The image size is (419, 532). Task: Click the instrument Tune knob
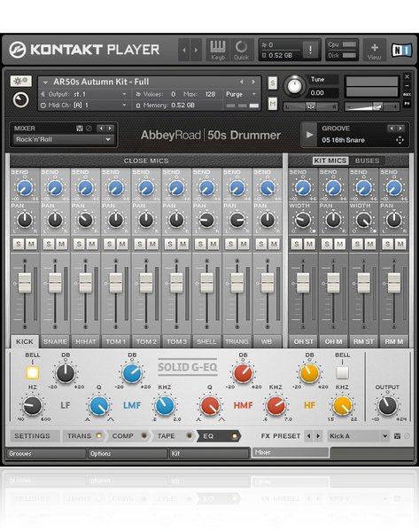294,86
